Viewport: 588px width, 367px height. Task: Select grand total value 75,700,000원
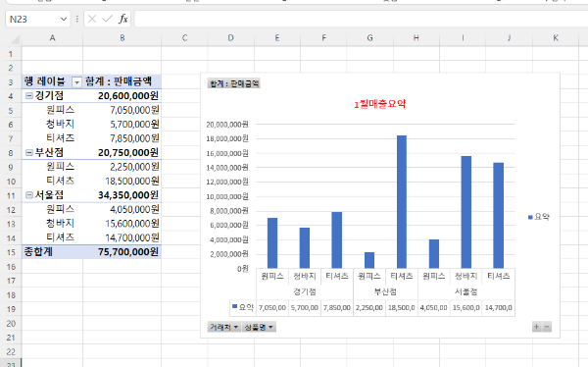122,251
